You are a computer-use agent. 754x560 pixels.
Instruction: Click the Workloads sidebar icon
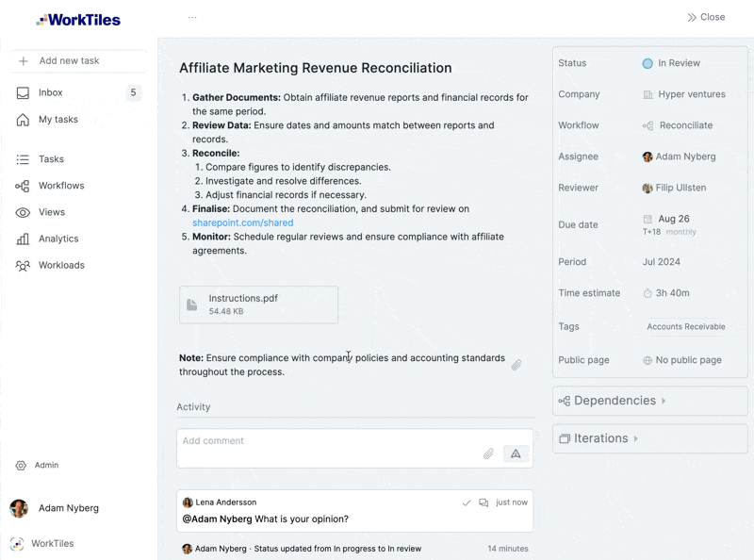(23, 265)
